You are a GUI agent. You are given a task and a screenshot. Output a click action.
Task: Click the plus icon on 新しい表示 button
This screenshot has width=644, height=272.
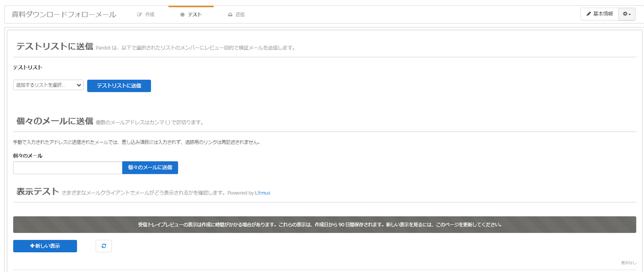coord(32,246)
